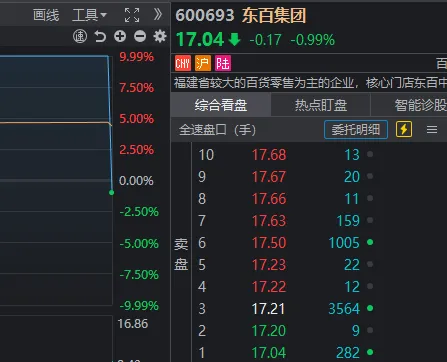This screenshot has width=447, height=362.
Task: Select sell level 4 price 17.22
Action: click(x=269, y=287)
